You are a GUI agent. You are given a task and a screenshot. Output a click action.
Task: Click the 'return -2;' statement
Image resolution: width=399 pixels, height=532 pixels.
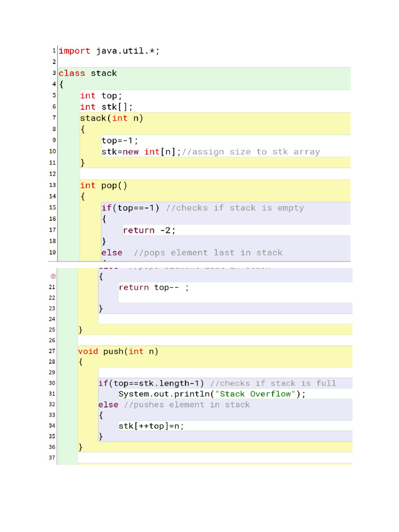coord(153,230)
